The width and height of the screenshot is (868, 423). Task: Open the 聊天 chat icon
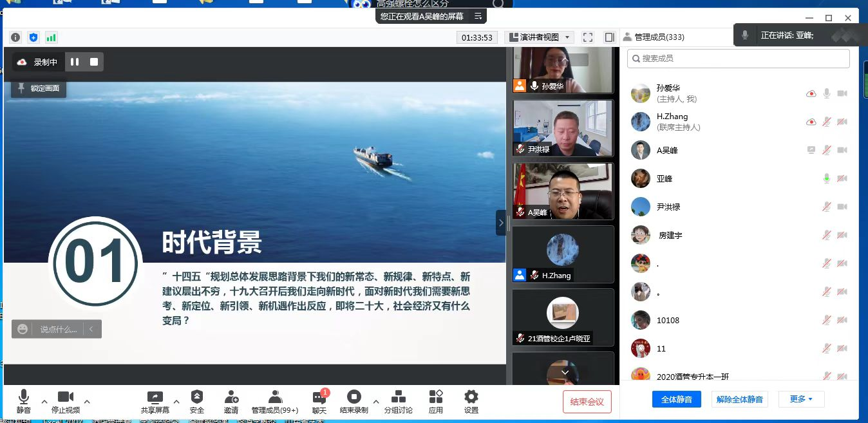319,397
